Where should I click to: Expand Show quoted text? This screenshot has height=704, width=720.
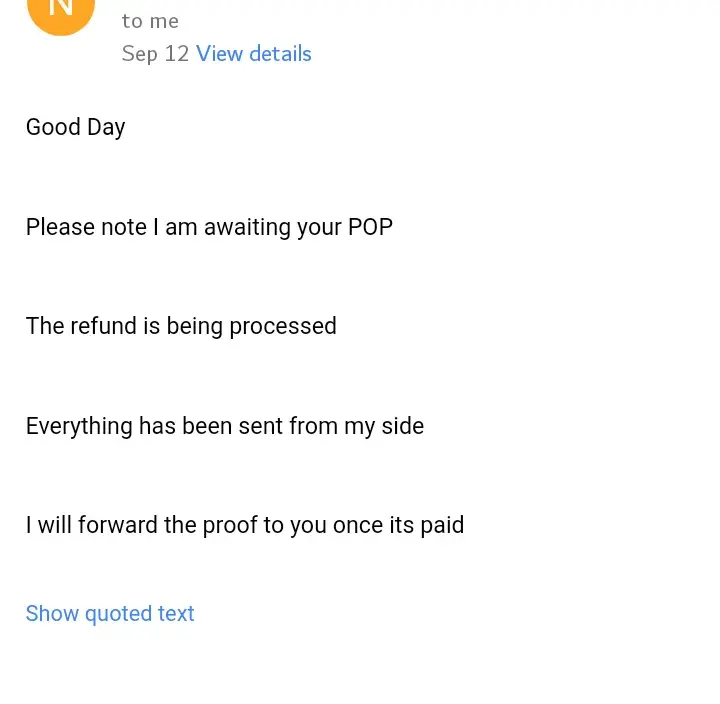click(x=110, y=613)
